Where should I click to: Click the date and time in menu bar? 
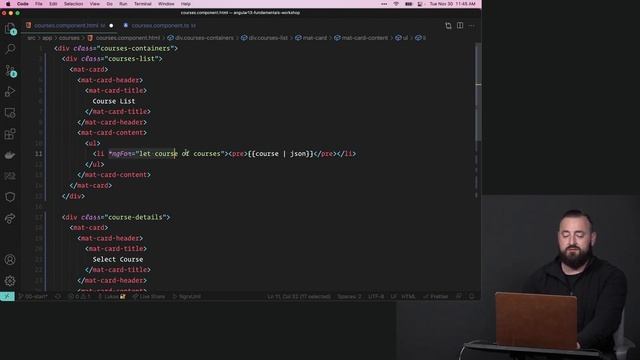pyautogui.click(x=453, y=4)
